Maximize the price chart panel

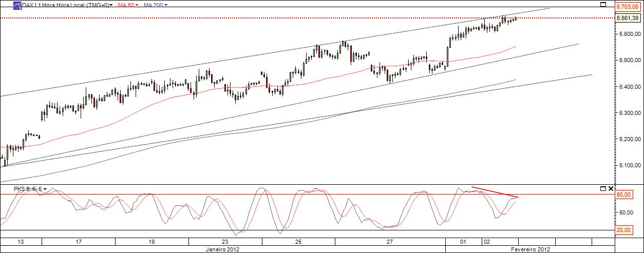(603, 5)
